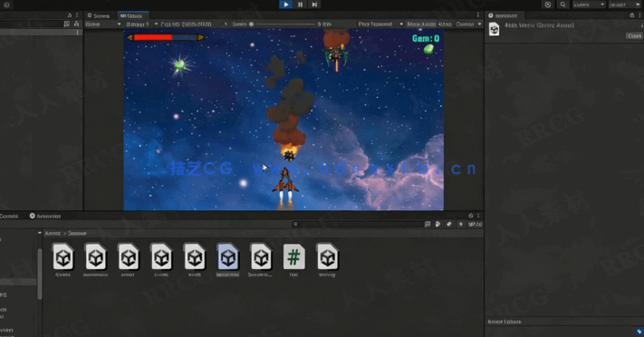Image resolution: width=644 pixels, height=337 pixels.
Task: Open the Game view three-dot options menu
Action: tap(477, 15)
